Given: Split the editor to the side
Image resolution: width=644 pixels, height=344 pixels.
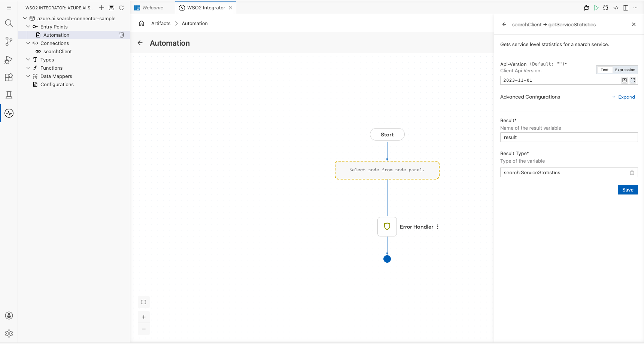Looking at the screenshot, I should tap(626, 7).
